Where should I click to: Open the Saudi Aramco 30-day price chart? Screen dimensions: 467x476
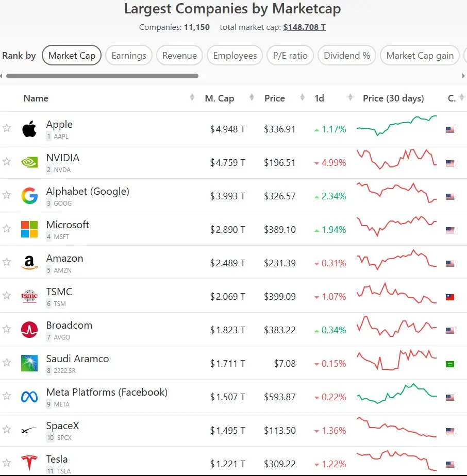(396, 360)
